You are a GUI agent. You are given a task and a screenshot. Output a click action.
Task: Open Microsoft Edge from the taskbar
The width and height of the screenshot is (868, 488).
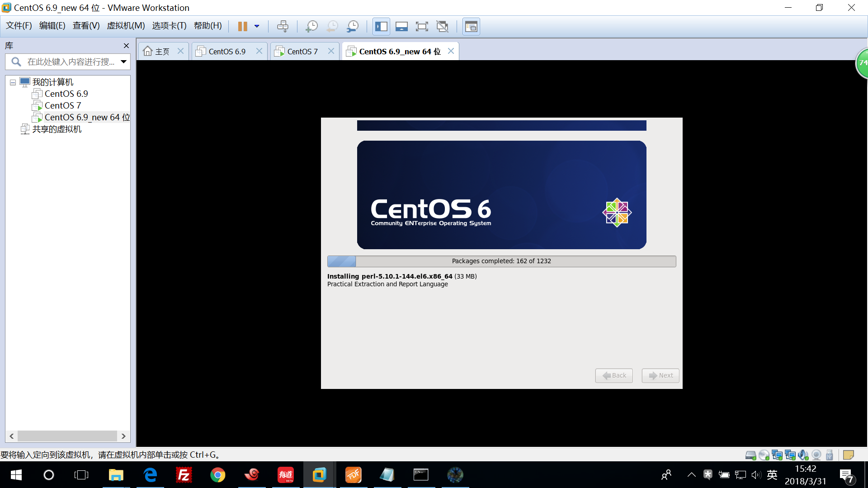pyautogui.click(x=150, y=475)
